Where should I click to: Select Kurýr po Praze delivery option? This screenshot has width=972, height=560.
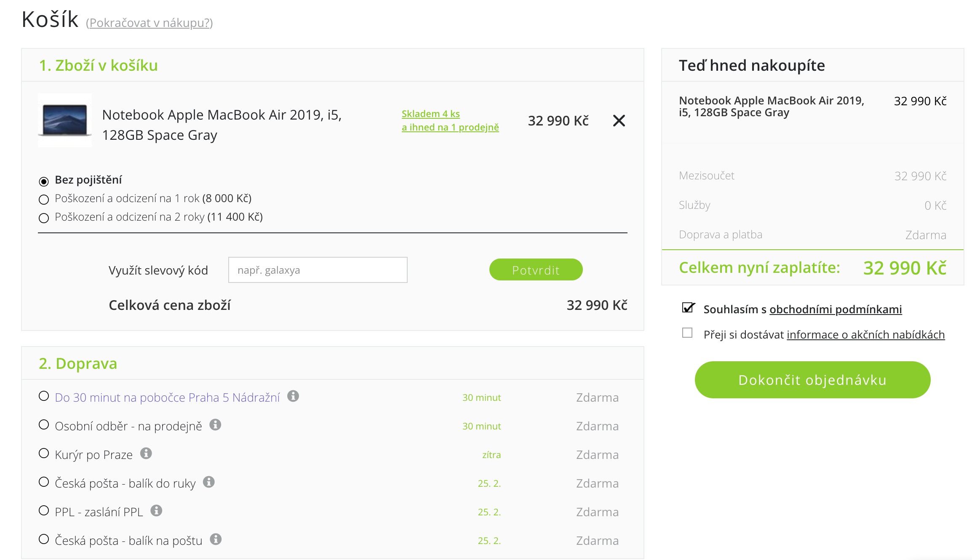coord(44,453)
